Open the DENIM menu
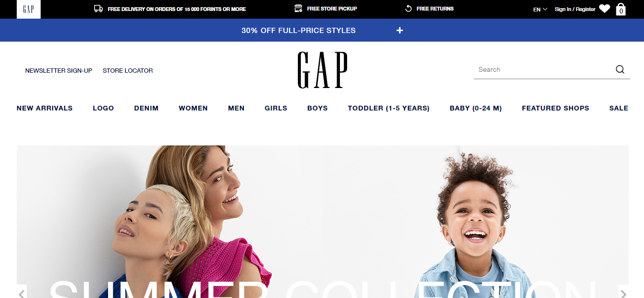644x298 pixels. pyautogui.click(x=146, y=108)
